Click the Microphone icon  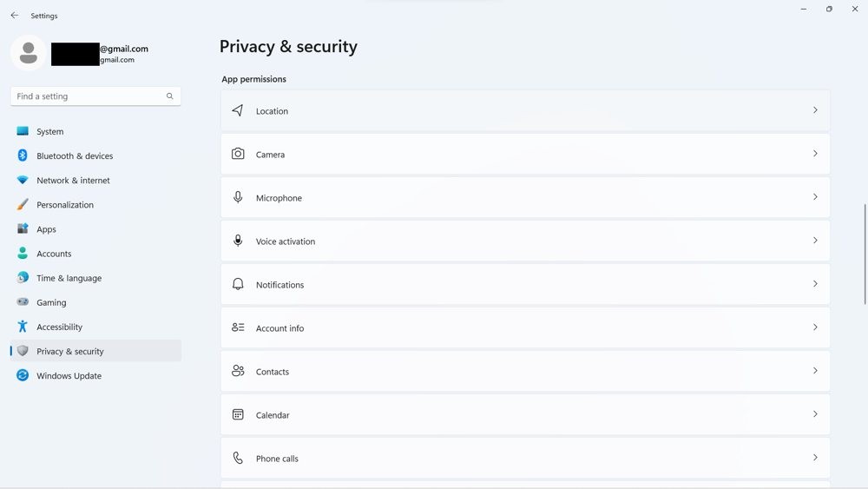coord(238,197)
